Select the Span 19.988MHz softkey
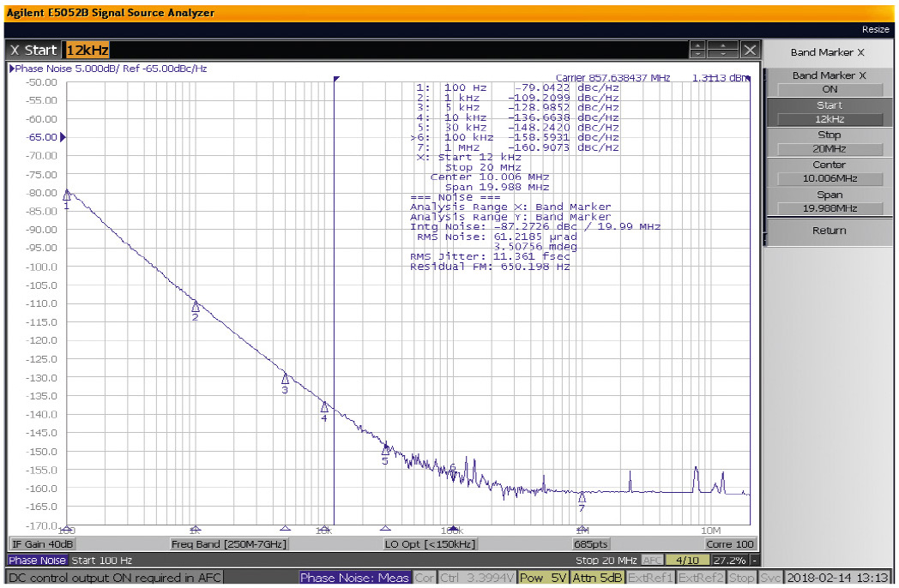The image size is (899, 588). pos(829,201)
